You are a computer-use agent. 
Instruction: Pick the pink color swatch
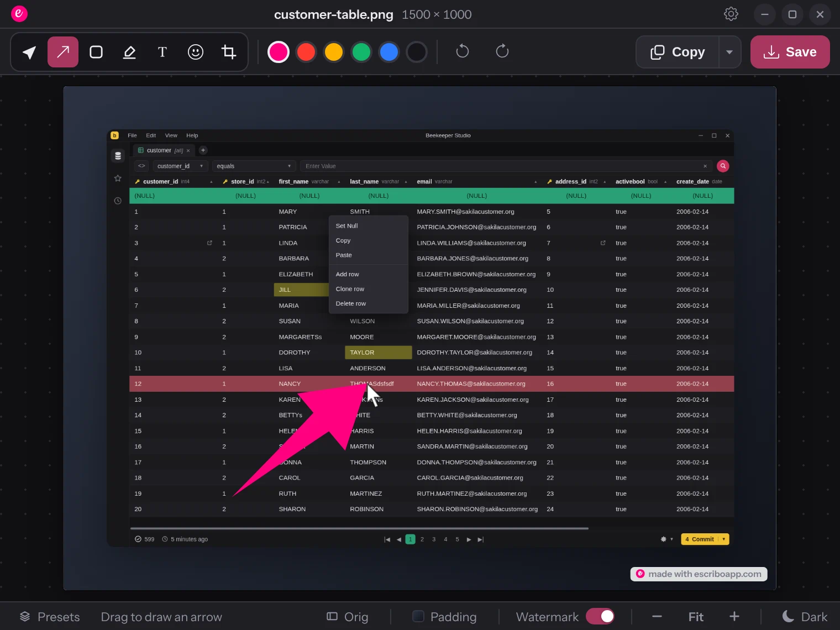[x=279, y=52]
